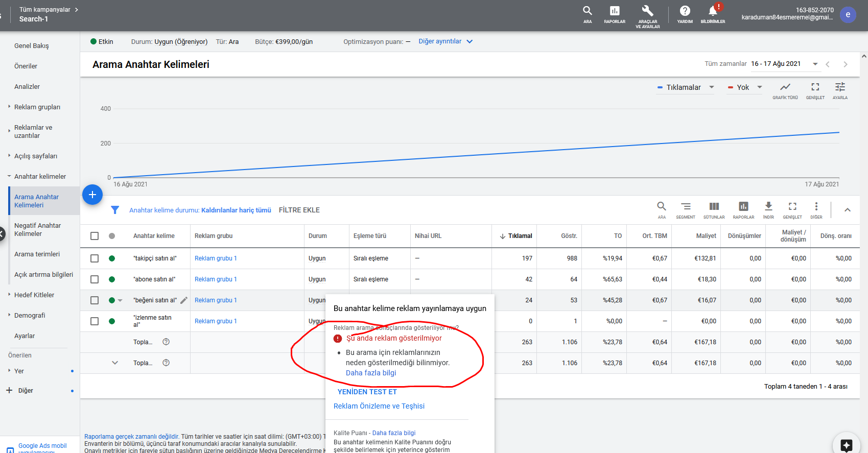
Task: Toggle status dot for "takipçi satın al"
Action: (x=112, y=258)
